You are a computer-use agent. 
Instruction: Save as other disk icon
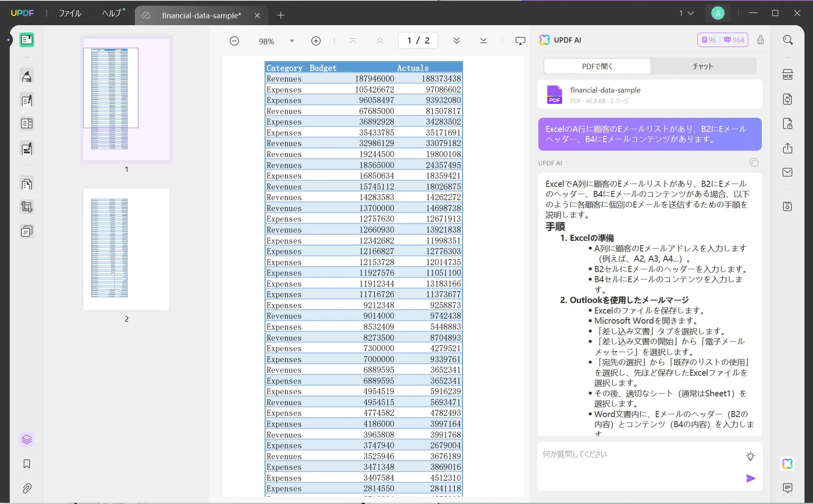pyautogui.click(x=787, y=206)
